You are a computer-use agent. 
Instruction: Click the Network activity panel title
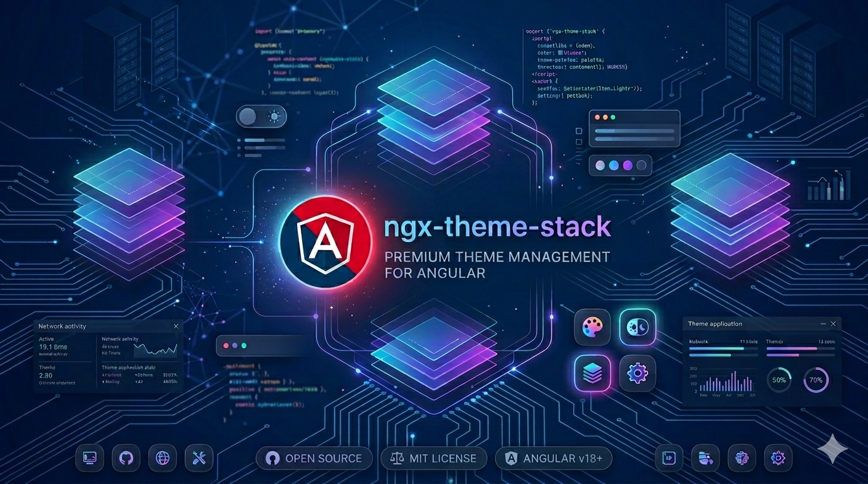pyautogui.click(x=61, y=326)
